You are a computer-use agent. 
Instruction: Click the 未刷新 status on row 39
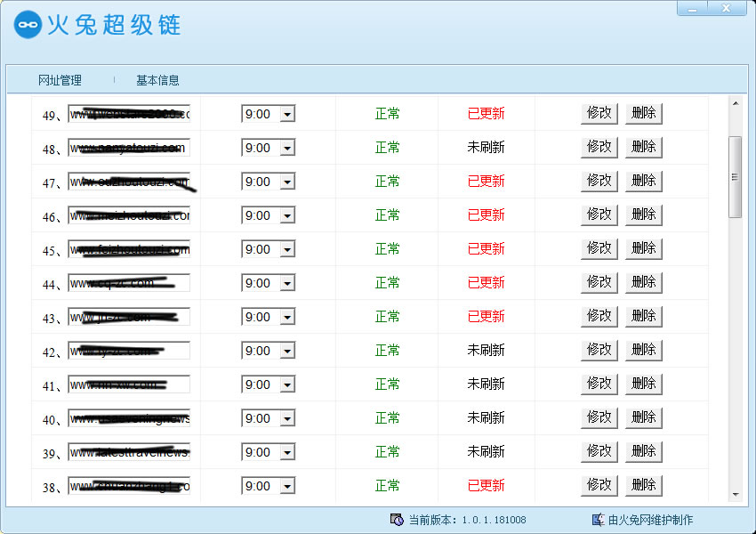[485, 451]
